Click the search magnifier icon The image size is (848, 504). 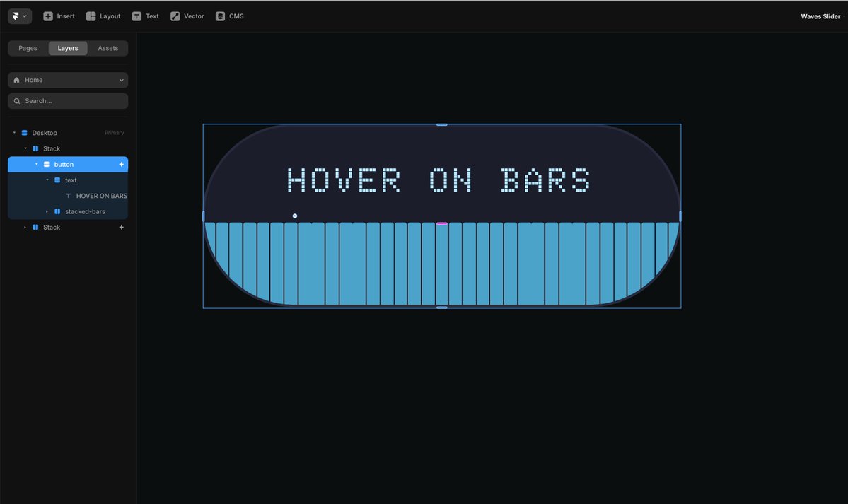click(x=16, y=100)
